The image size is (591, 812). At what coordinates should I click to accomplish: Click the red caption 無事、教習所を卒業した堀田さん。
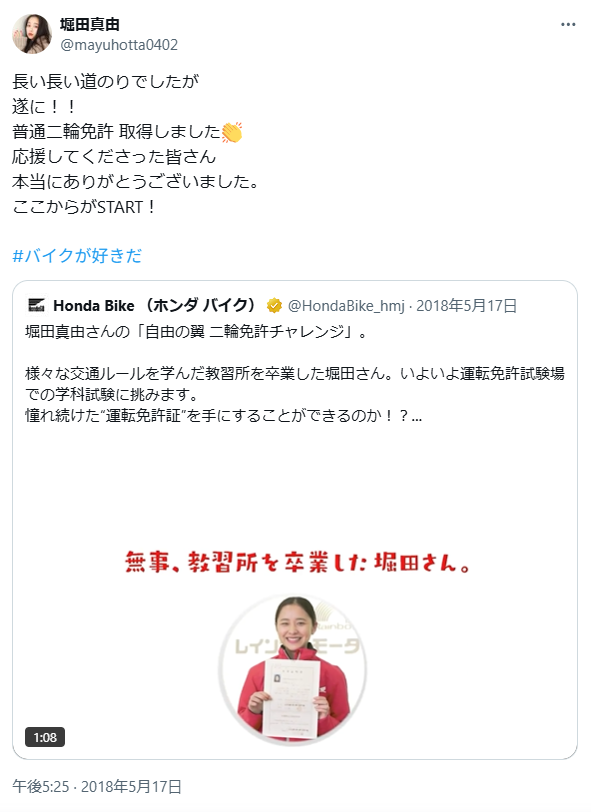pos(298,562)
